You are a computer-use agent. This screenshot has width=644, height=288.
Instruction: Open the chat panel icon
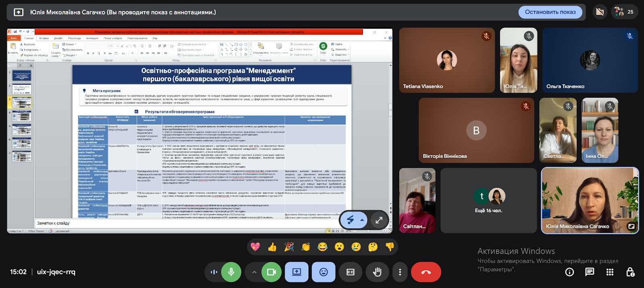(590, 272)
